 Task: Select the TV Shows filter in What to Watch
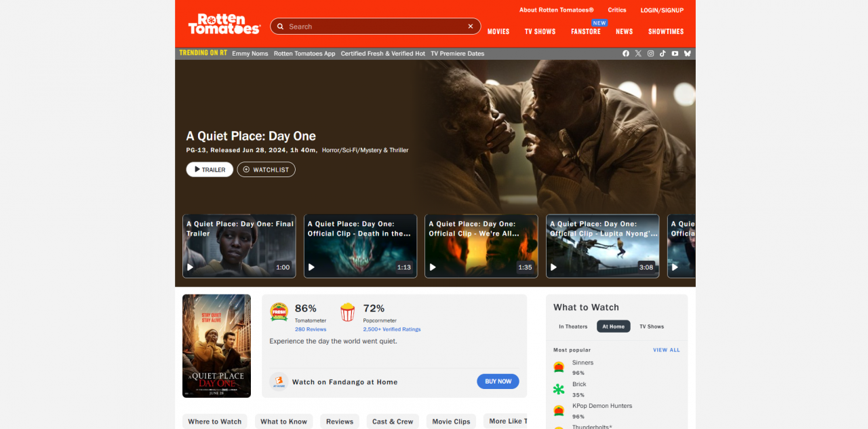(x=652, y=327)
